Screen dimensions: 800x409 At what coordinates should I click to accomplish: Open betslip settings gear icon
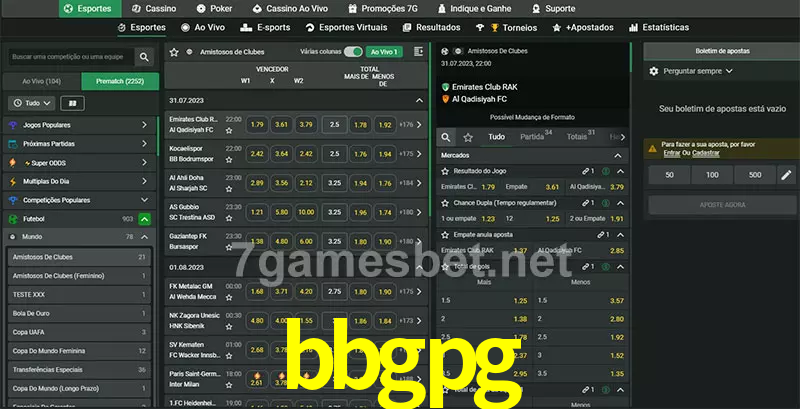[x=654, y=71]
